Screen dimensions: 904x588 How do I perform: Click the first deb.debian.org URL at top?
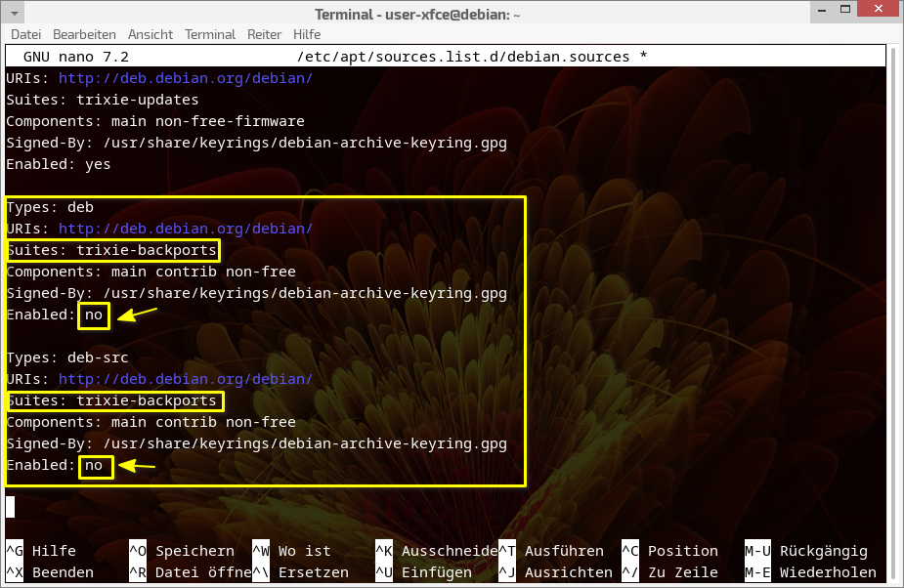[186, 78]
